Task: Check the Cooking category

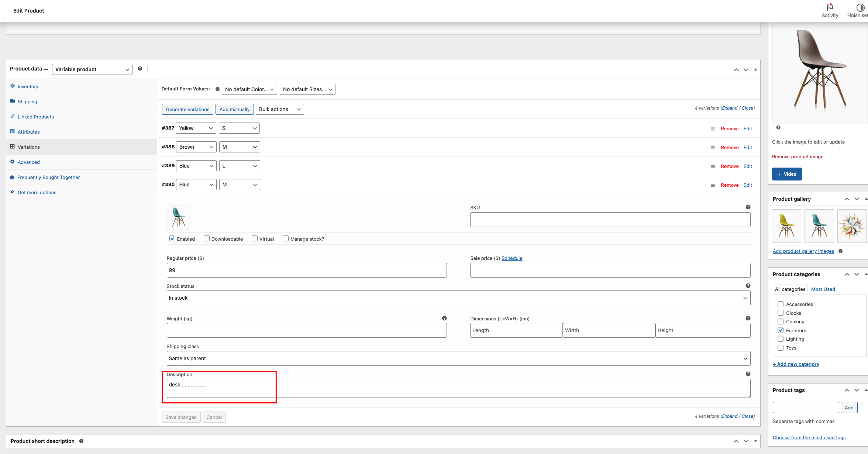Action: pyautogui.click(x=781, y=321)
